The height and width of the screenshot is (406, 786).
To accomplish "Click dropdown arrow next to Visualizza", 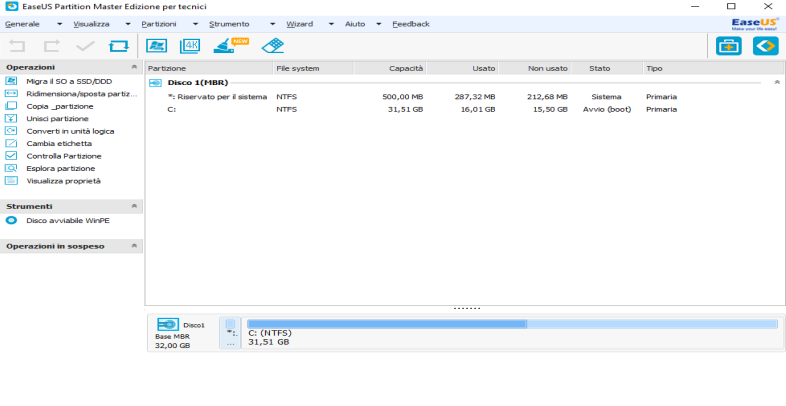I will (x=128, y=24).
